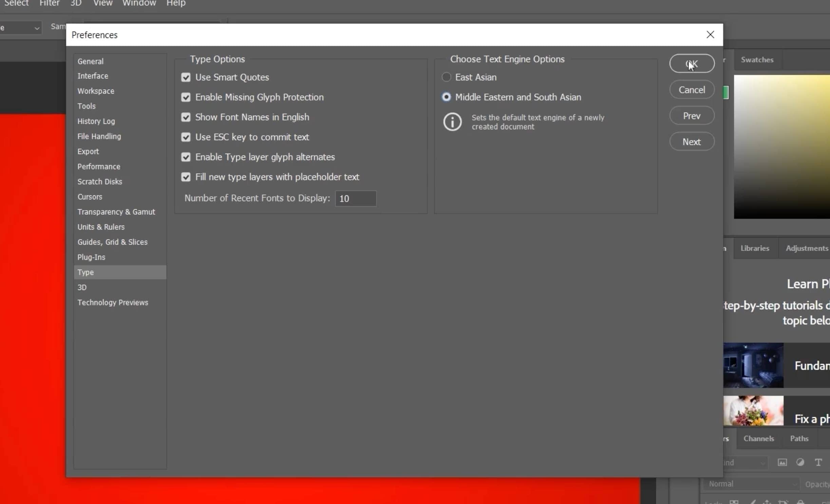
Task: Open the Window menu
Action: (139, 3)
